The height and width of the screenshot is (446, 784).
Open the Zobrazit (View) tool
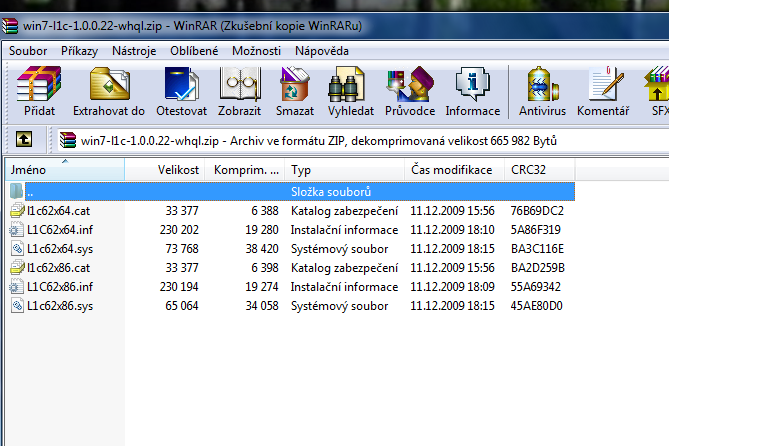tap(240, 84)
